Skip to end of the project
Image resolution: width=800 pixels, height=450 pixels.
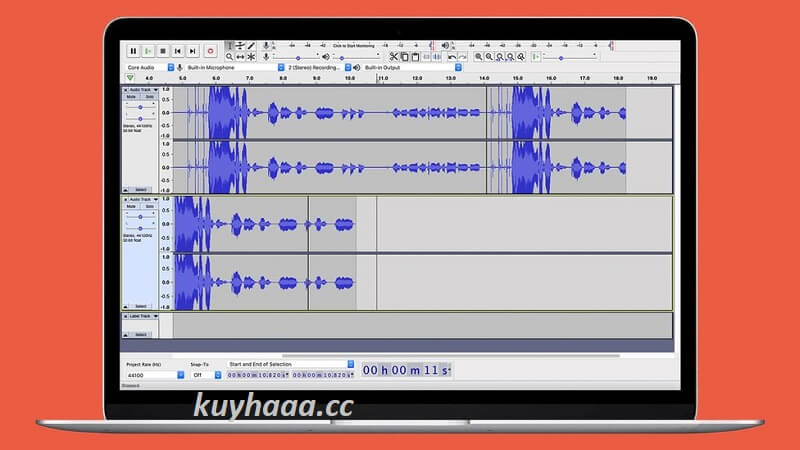click(x=192, y=51)
